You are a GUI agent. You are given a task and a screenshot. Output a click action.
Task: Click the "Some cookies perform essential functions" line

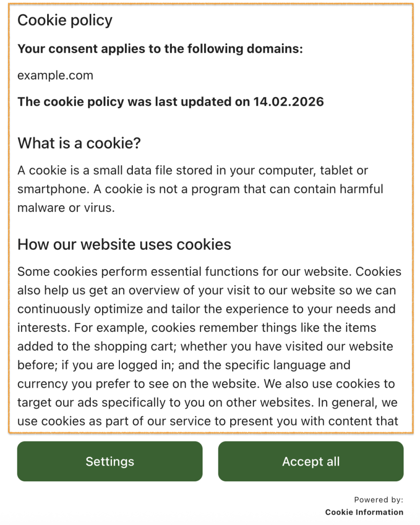209,272
